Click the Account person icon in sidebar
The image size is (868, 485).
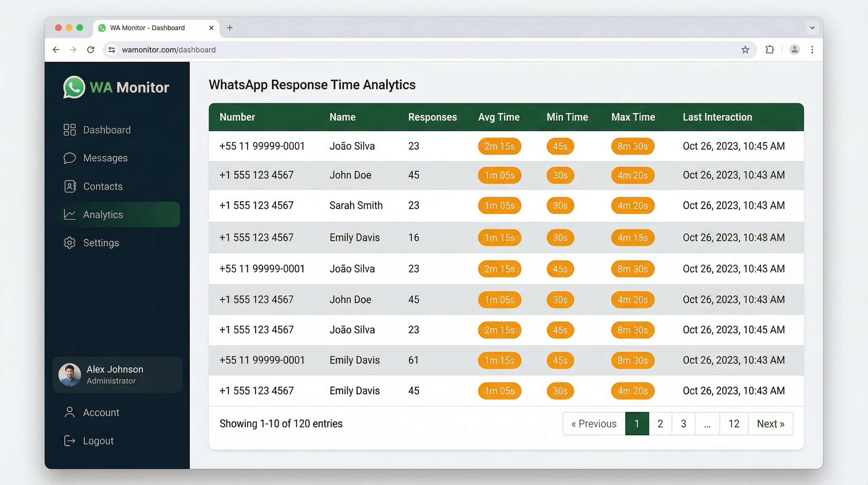click(69, 412)
